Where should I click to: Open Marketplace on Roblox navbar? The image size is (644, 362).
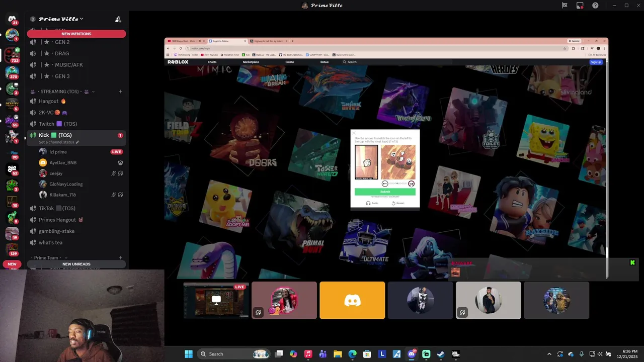click(251, 62)
